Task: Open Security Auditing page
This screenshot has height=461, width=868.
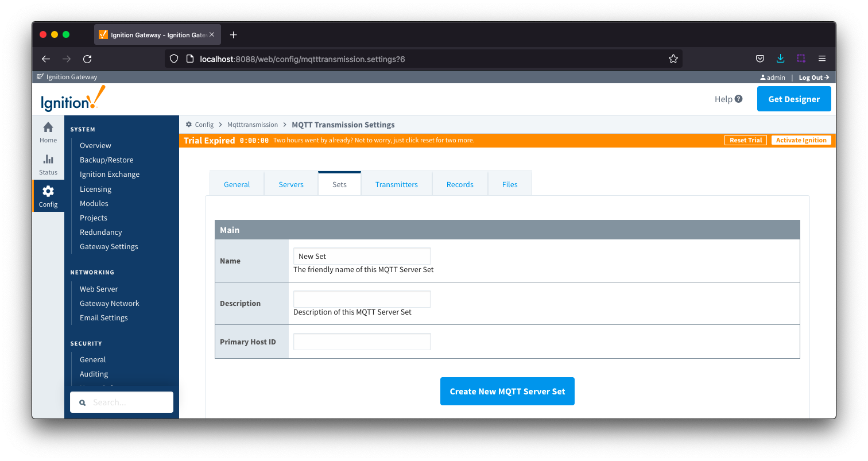Action: point(94,374)
